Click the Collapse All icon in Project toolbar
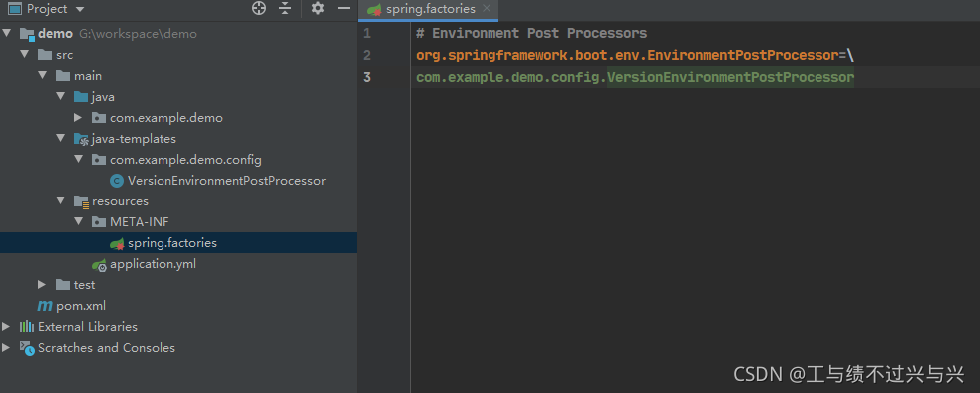This screenshot has width=980, height=393. point(285,9)
